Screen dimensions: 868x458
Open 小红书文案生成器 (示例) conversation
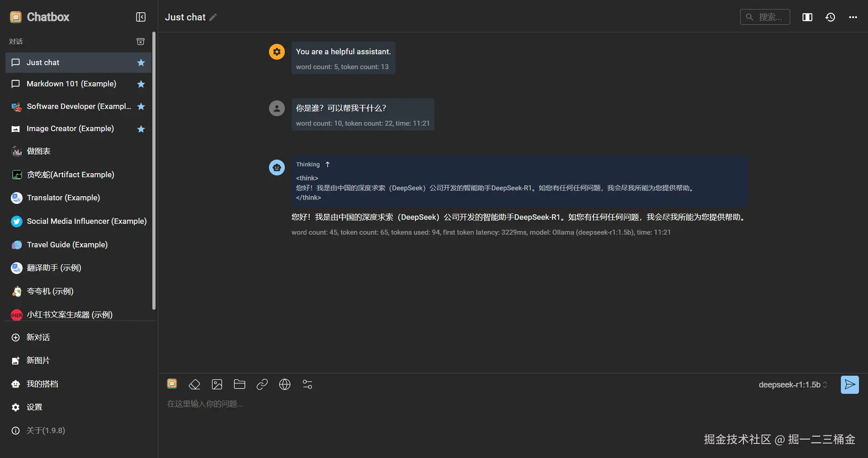point(78,315)
